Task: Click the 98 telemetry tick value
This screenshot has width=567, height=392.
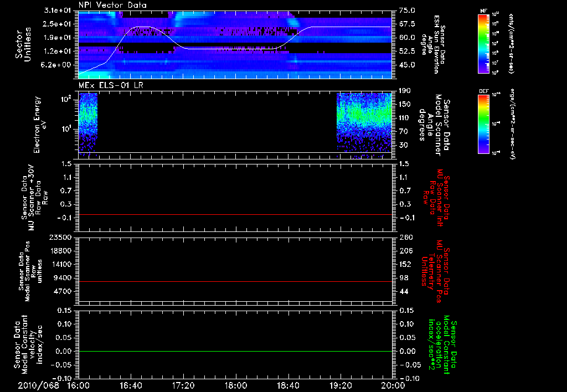Action: (404, 278)
